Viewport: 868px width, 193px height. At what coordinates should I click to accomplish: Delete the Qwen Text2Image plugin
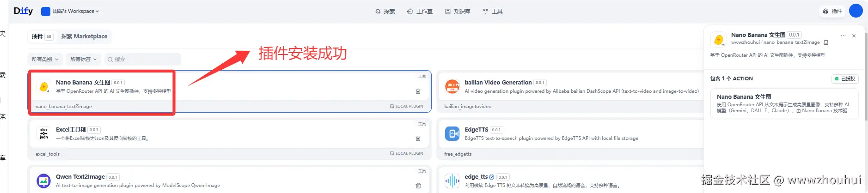tap(418, 186)
